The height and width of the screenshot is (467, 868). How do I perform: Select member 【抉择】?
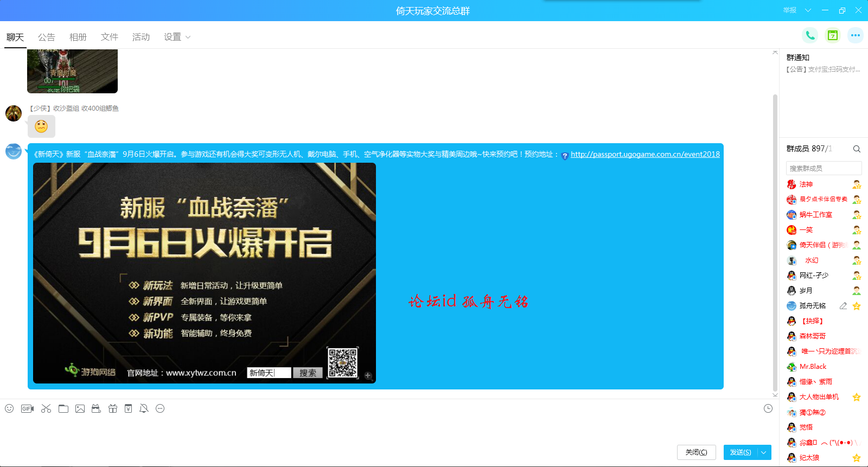click(812, 321)
